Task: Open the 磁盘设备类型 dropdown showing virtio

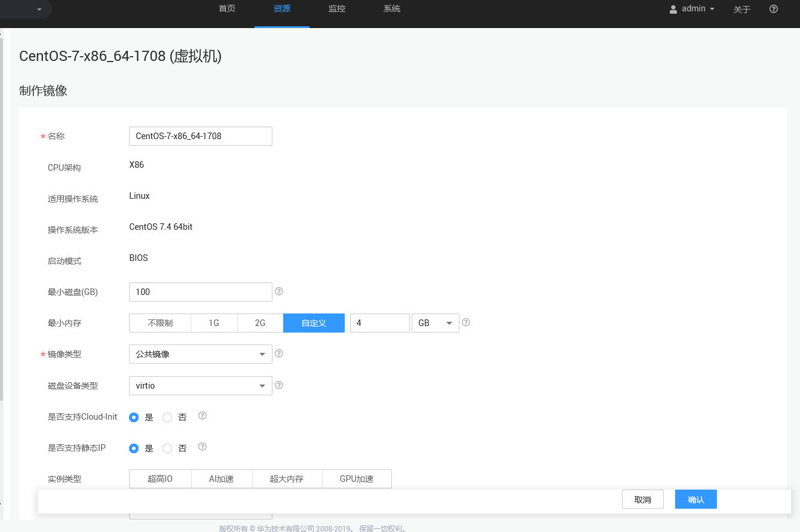Action: [201, 386]
